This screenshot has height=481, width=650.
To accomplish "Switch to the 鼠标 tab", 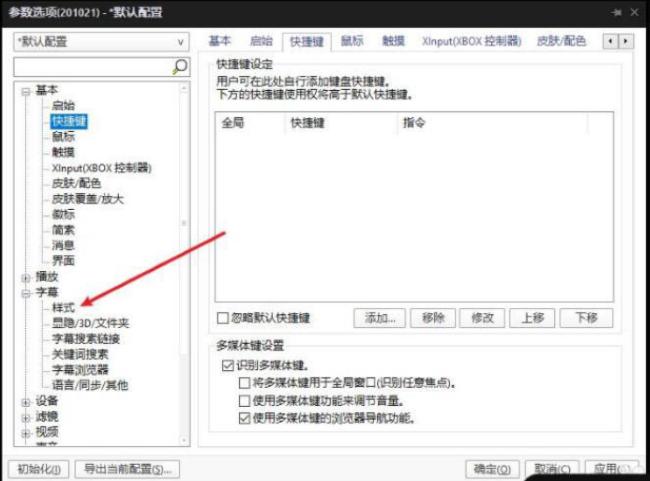I will [x=352, y=41].
